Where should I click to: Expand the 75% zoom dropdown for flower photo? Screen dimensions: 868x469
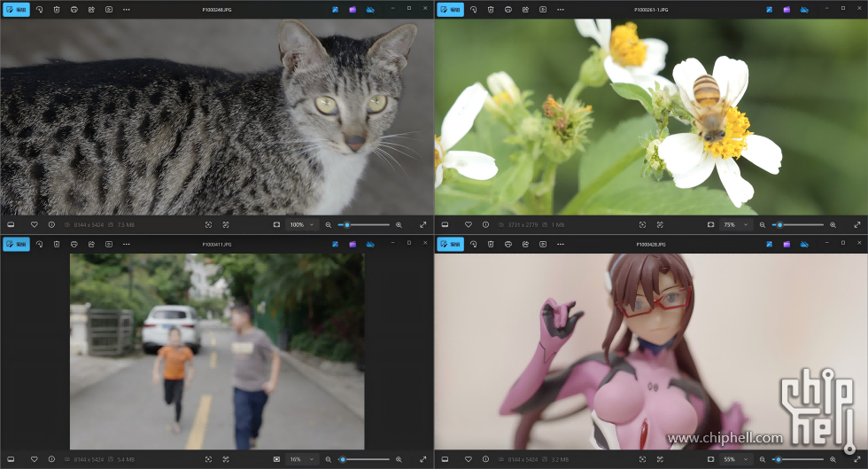(x=734, y=225)
